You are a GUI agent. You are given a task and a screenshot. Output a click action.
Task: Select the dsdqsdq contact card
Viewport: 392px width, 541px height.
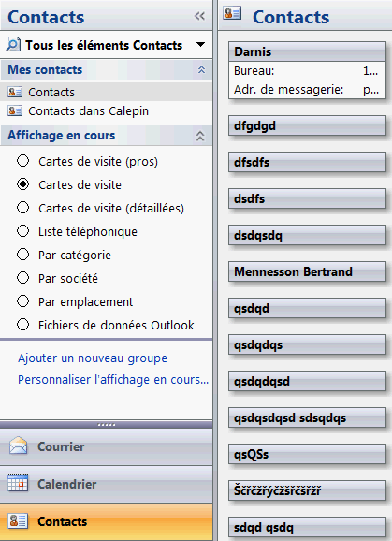point(307,235)
